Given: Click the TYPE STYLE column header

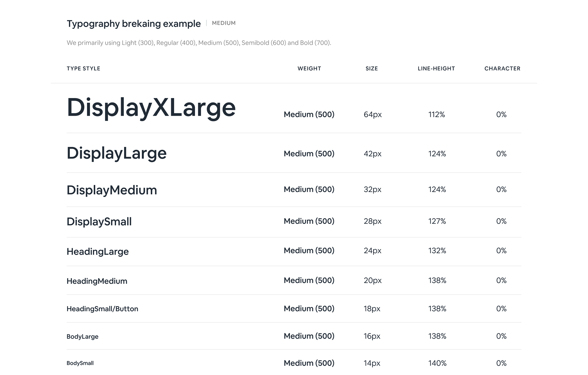Looking at the screenshot, I should (83, 68).
